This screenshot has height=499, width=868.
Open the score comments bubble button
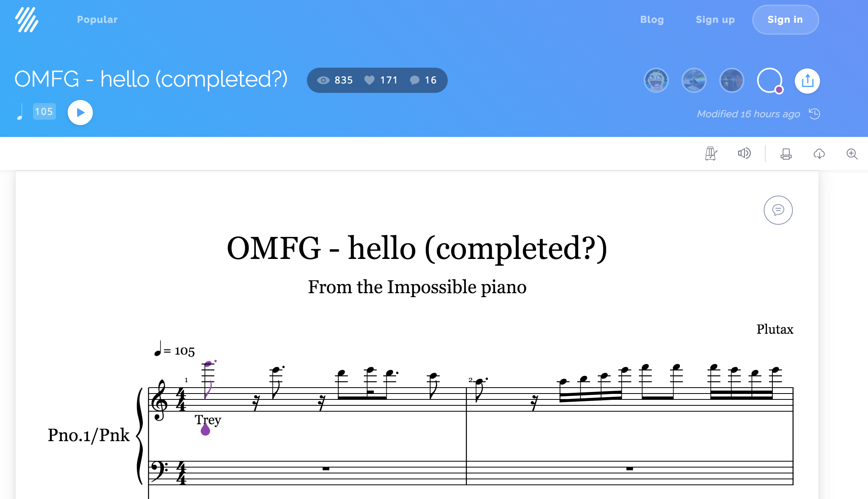coord(778,210)
